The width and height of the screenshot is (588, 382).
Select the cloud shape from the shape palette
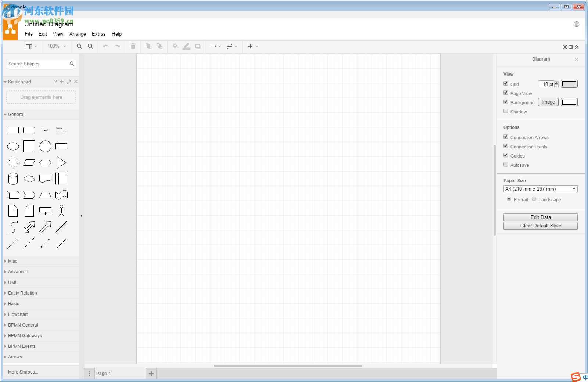[x=29, y=179]
